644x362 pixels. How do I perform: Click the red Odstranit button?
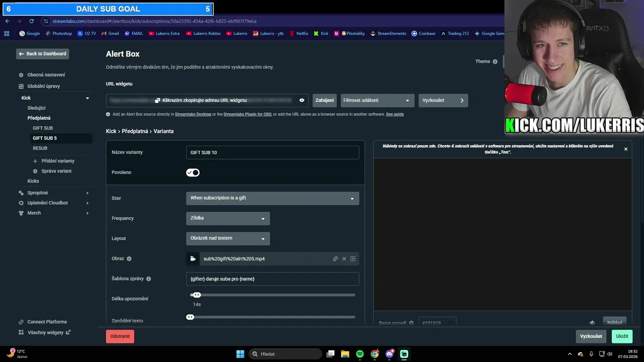120,336
